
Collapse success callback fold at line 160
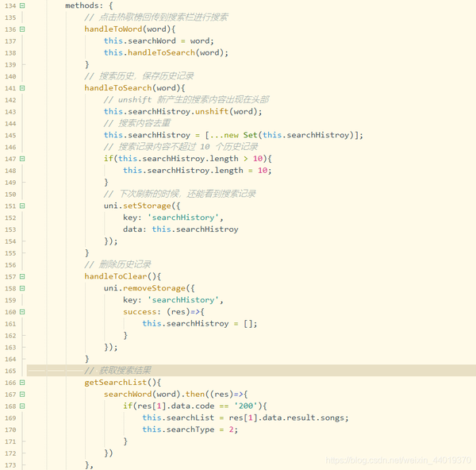tap(22, 312)
